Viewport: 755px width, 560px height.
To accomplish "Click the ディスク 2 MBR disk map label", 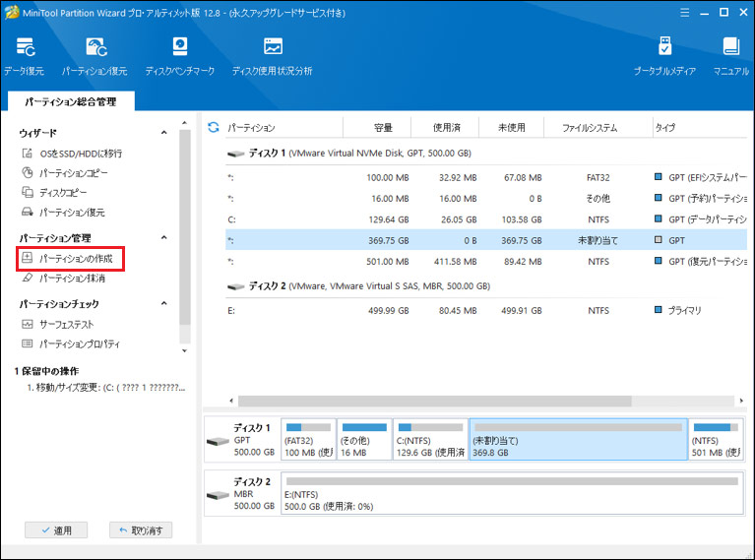I will (242, 493).
